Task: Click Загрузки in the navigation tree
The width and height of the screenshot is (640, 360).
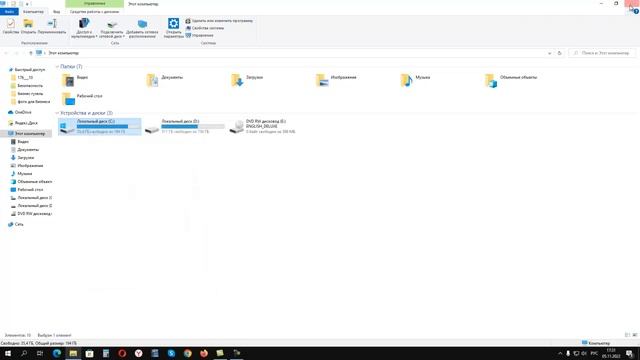Action: coord(26,158)
